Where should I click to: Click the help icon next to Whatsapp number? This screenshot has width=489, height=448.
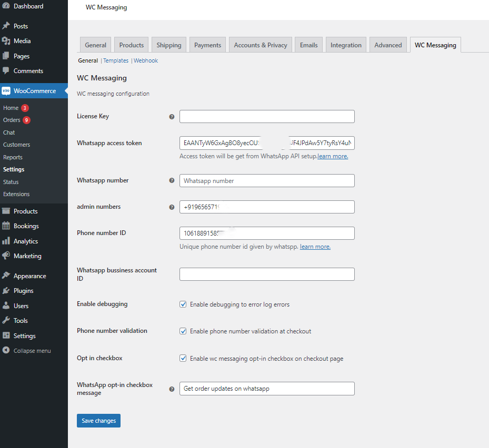point(172,180)
